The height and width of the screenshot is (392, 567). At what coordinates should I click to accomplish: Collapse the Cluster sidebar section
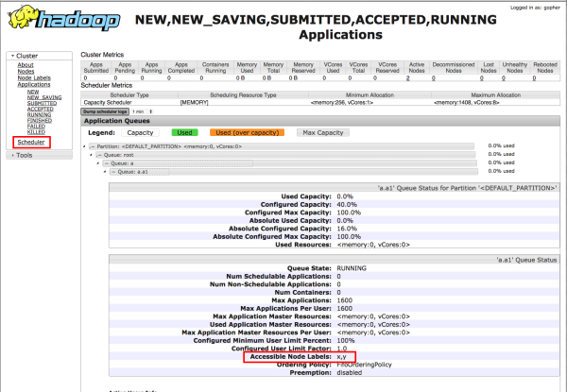[x=24, y=56]
